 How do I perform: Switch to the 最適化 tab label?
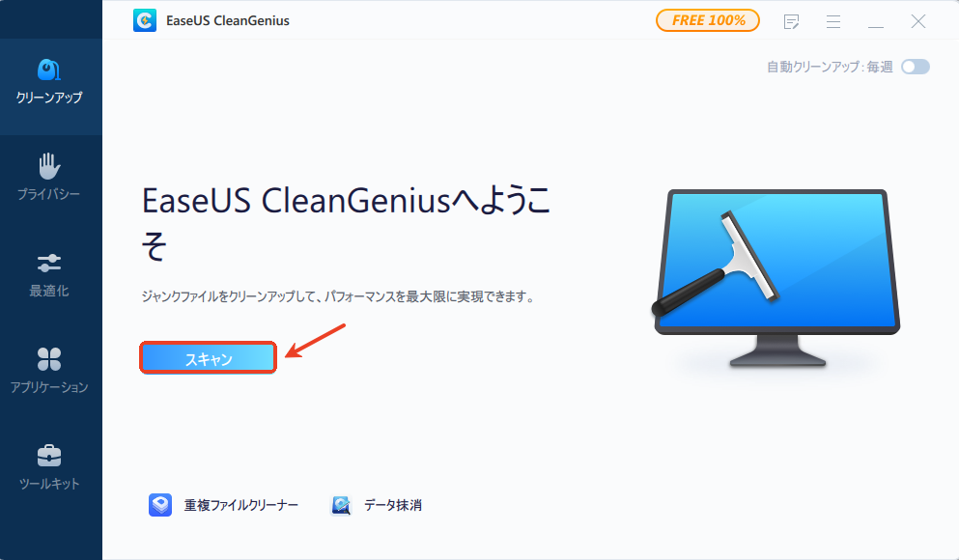49,291
